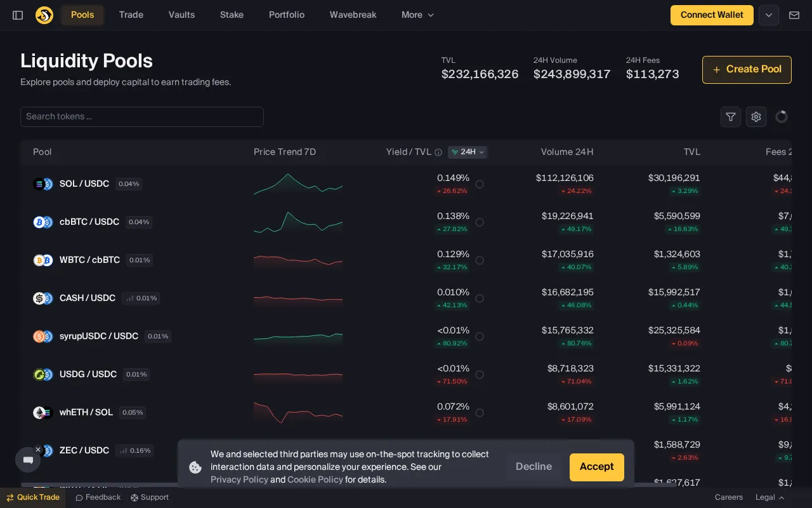Open the Vaults tab
This screenshot has height=508, width=812.
(181, 15)
